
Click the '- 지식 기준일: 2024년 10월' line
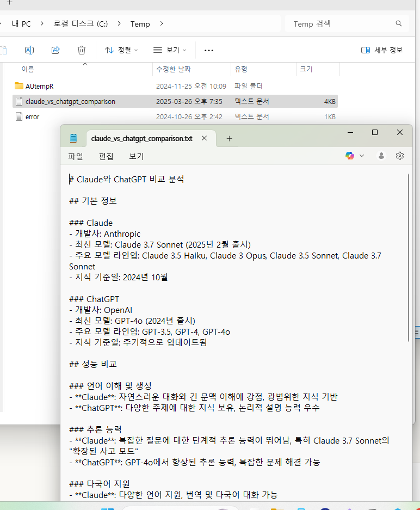tap(119, 278)
